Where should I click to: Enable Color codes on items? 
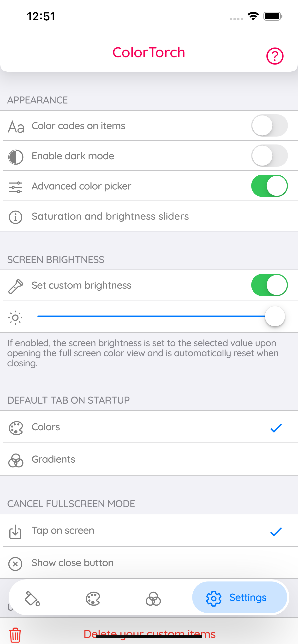(269, 126)
